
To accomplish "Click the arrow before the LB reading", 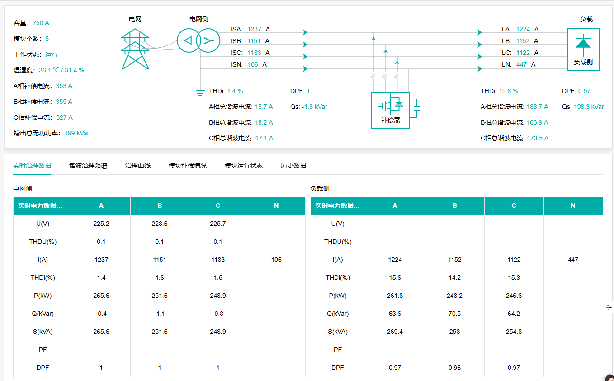I will pyautogui.click(x=479, y=45).
